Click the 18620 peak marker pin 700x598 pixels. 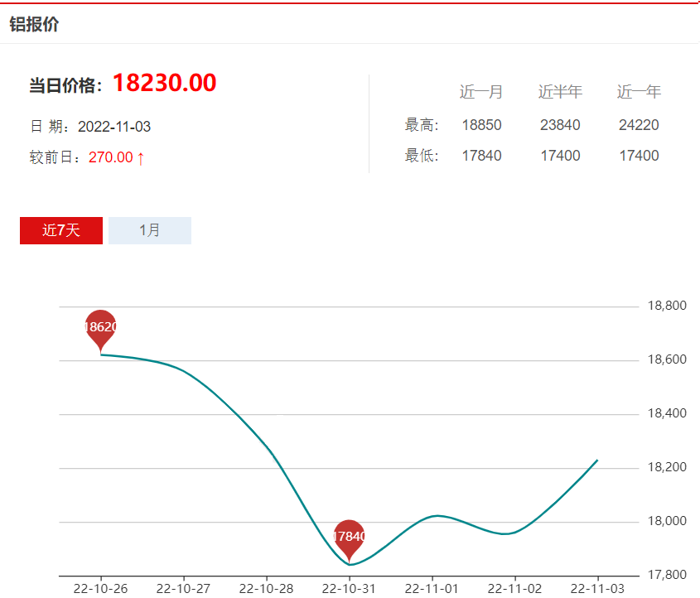pos(101,330)
